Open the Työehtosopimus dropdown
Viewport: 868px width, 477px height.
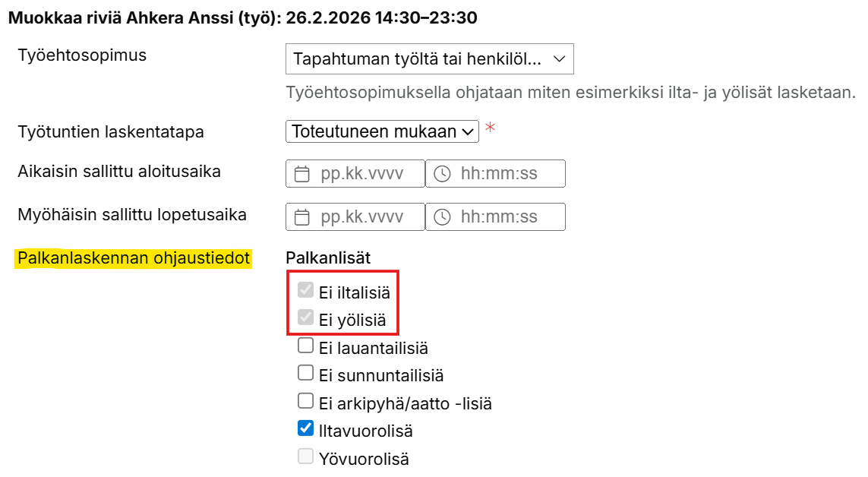[x=429, y=59]
